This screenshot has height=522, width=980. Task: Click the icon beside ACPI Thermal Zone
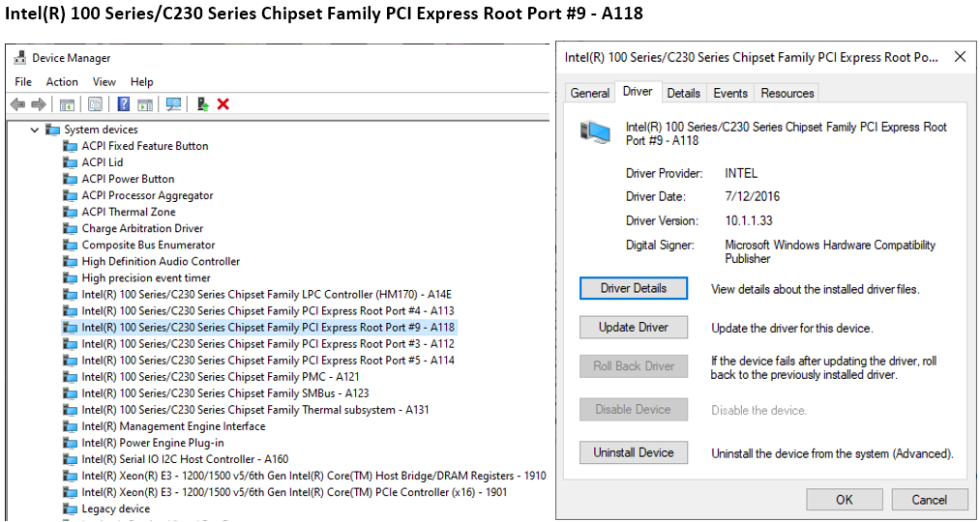tap(71, 213)
